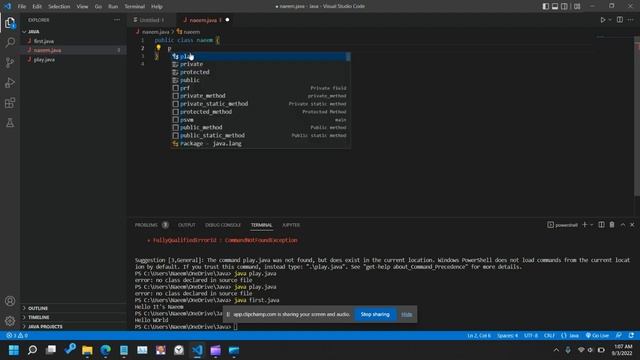Switch to the JUPYTER panel tab

(x=291, y=225)
